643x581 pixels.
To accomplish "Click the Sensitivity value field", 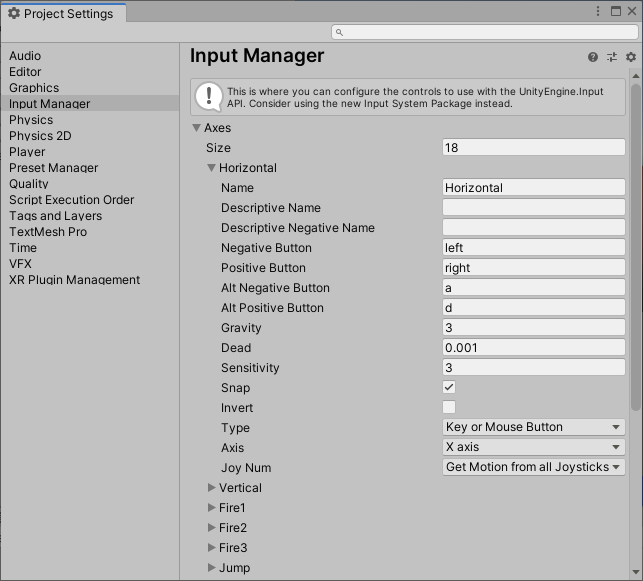I will (x=534, y=367).
